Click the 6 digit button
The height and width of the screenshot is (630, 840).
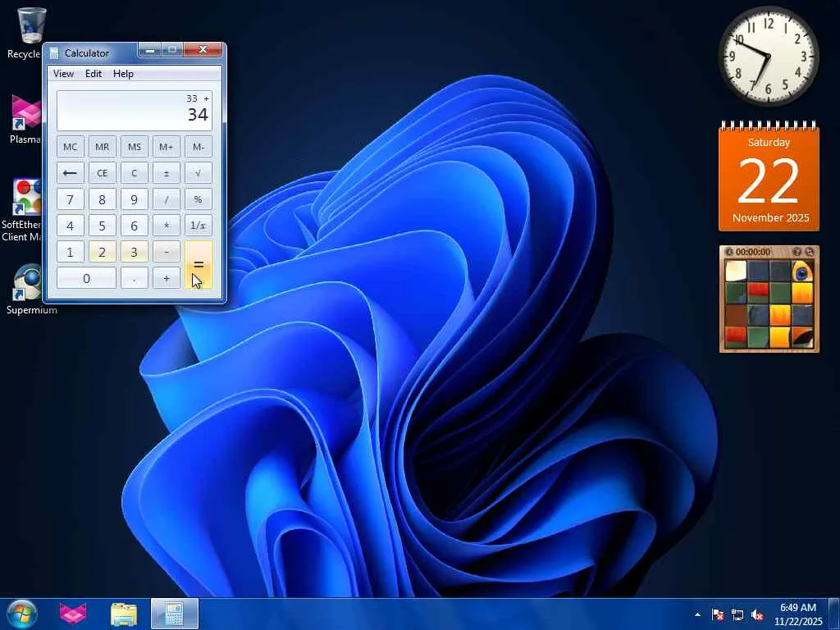tap(135, 226)
